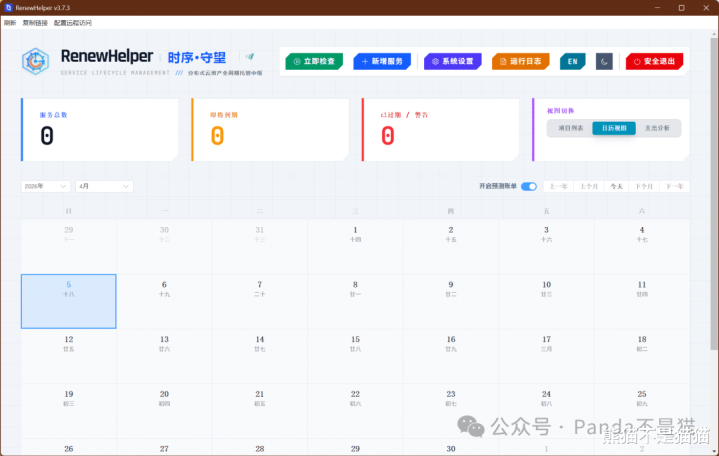Image resolution: width=719 pixels, height=456 pixels.
Task: Switch to 项目列表 view
Action: point(570,128)
